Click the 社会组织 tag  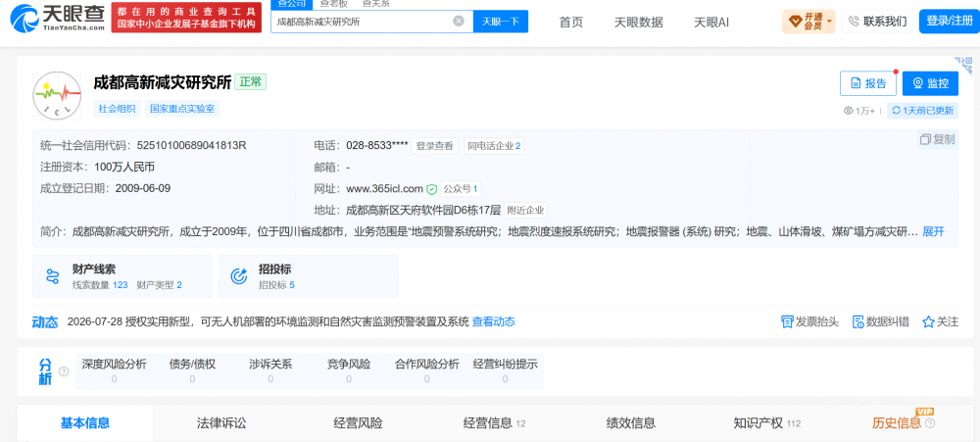[x=118, y=109]
